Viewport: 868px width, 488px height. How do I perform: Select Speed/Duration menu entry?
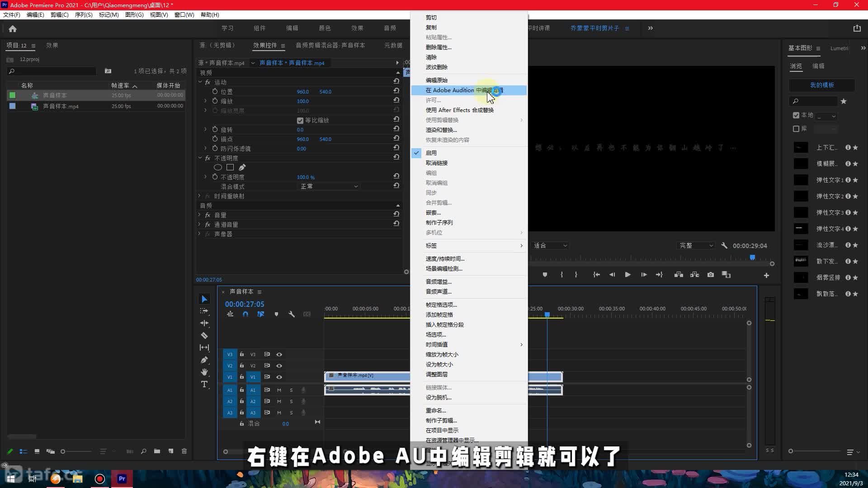(x=469, y=259)
